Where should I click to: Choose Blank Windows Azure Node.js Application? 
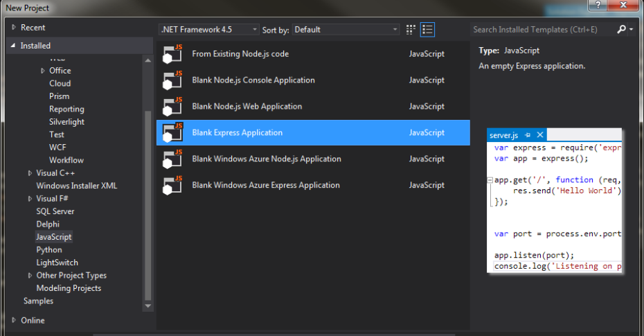pyautogui.click(x=267, y=159)
